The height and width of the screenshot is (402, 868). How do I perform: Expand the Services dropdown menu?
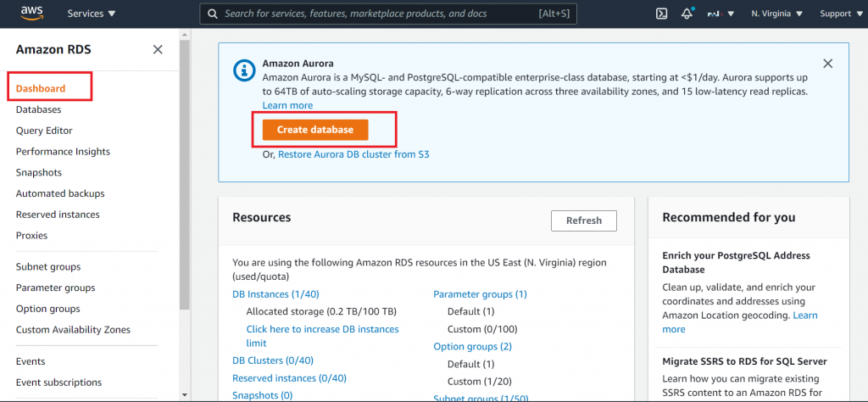coord(92,14)
